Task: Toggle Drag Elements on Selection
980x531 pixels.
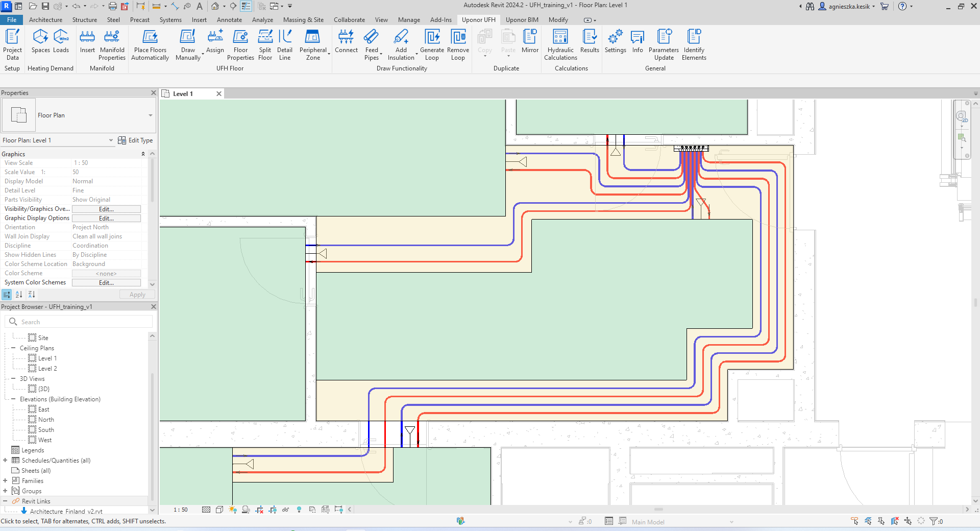Action: click(x=908, y=521)
